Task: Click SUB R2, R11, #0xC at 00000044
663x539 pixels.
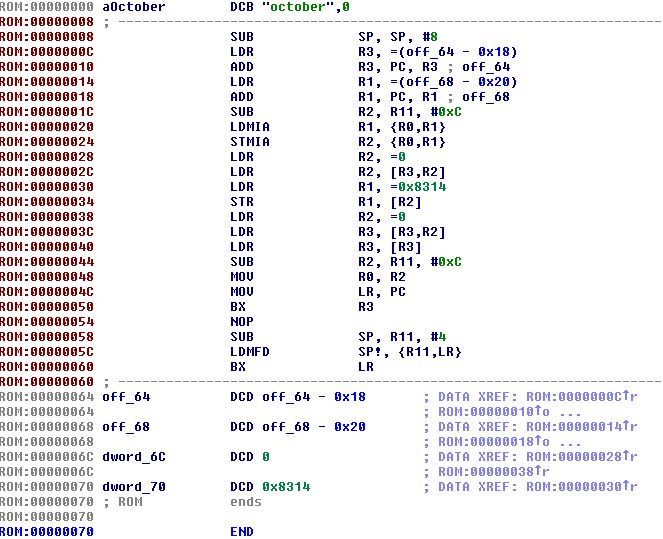Action: (346, 262)
